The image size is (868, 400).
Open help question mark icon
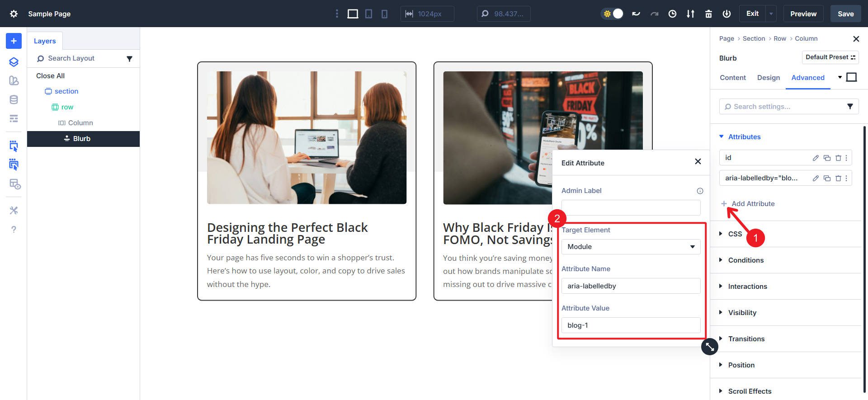pyautogui.click(x=14, y=229)
